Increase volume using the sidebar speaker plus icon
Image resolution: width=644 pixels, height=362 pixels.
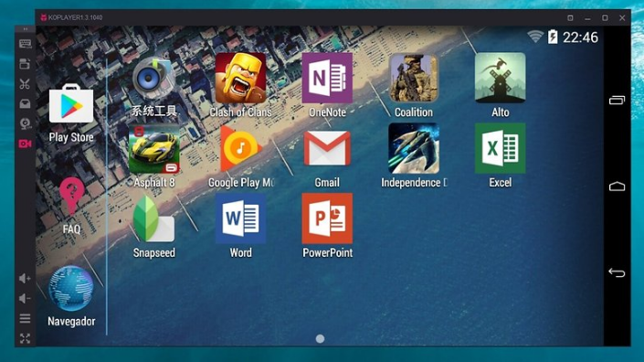[25, 278]
